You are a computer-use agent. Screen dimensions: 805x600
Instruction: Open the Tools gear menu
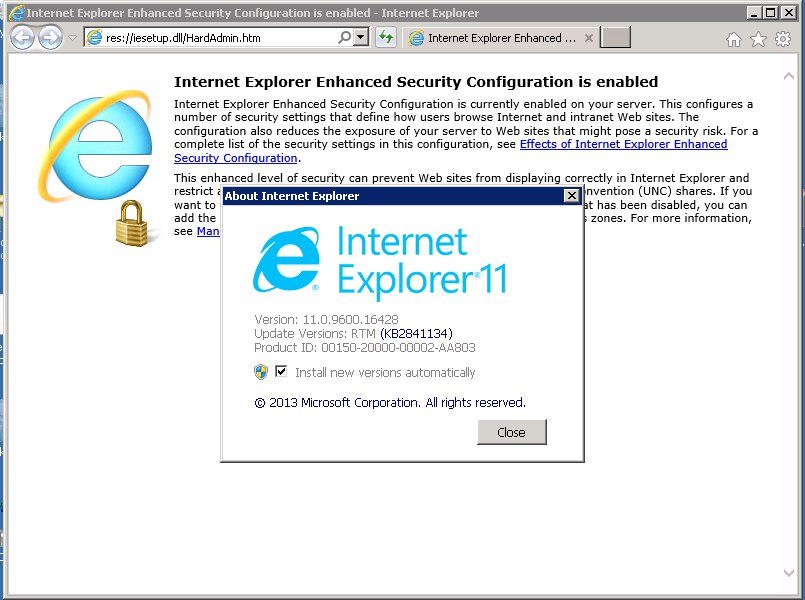[x=783, y=39]
